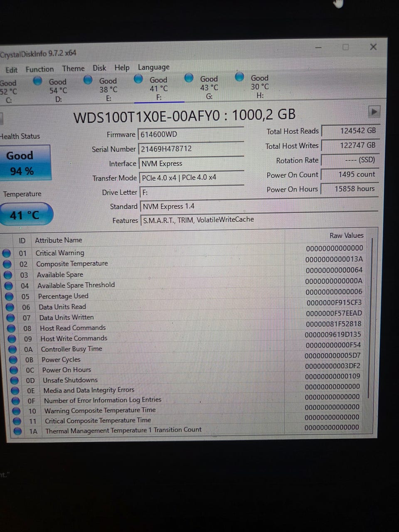Open the Language menu
This screenshot has height=532, width=399.
pos(154,67)
